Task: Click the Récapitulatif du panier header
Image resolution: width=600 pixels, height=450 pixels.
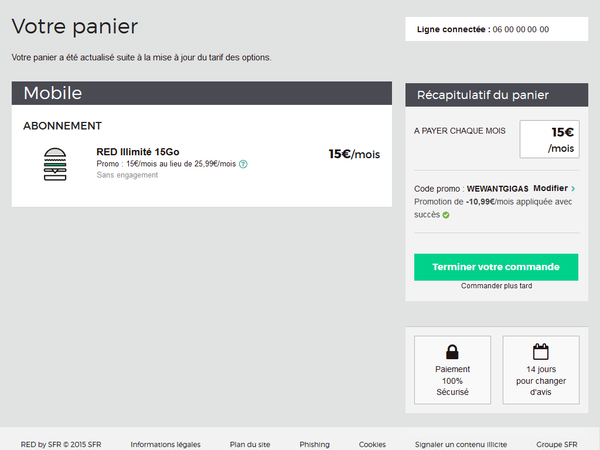Action: tap(495, 95)
